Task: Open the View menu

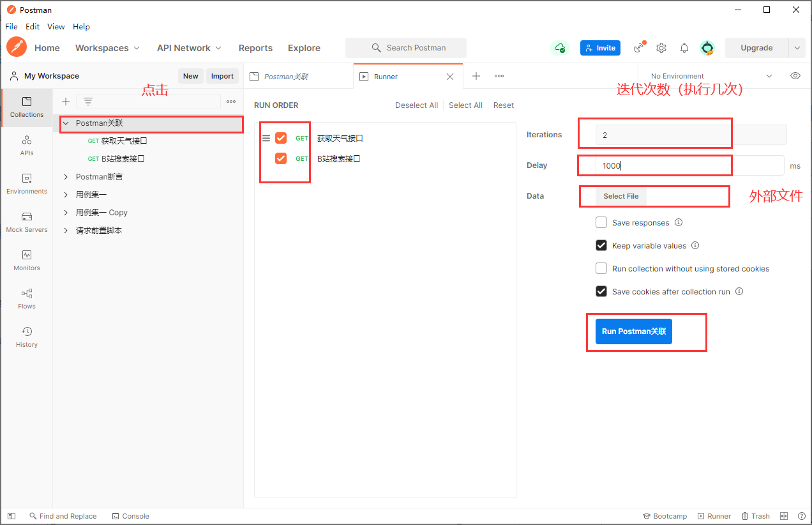Action: (x=56, y=27)
